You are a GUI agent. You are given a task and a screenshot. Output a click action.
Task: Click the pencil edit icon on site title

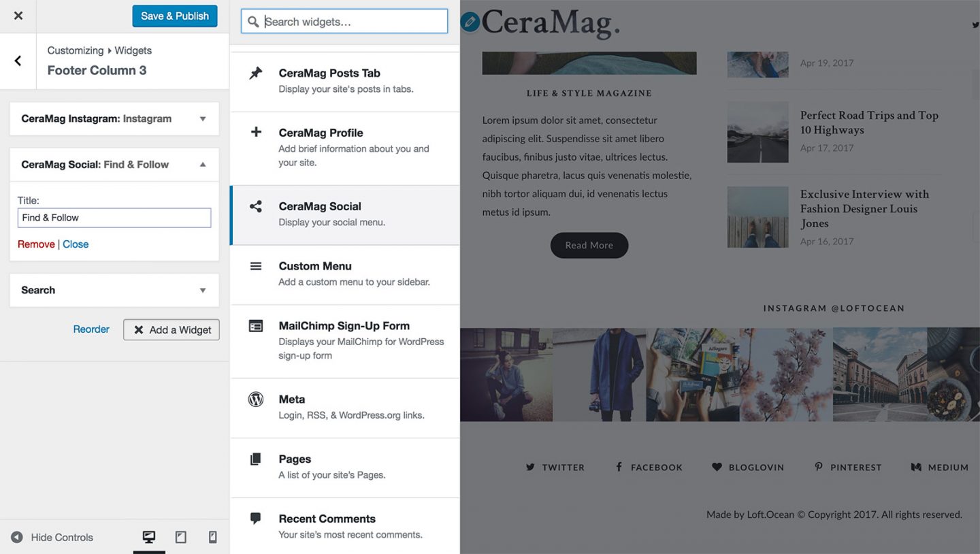click(x=469, y=21)
